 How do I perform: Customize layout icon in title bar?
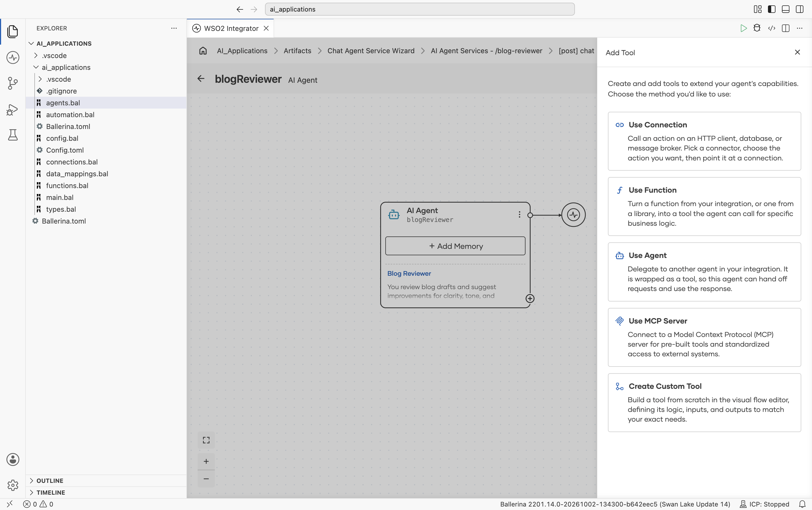[757, 9]
